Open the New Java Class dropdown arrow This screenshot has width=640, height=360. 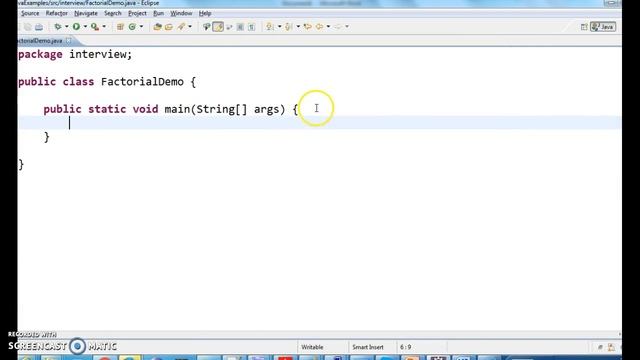pos(141,27)
